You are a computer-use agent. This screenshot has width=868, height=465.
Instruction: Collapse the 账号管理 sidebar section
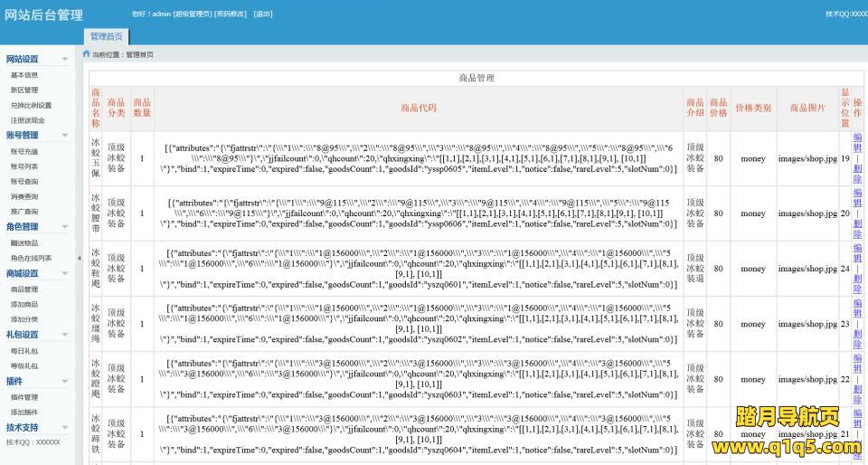(64, 136)
